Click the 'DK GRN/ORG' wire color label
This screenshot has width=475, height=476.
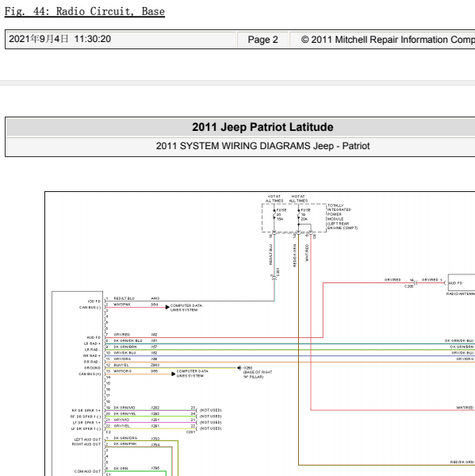pos(125,438)
